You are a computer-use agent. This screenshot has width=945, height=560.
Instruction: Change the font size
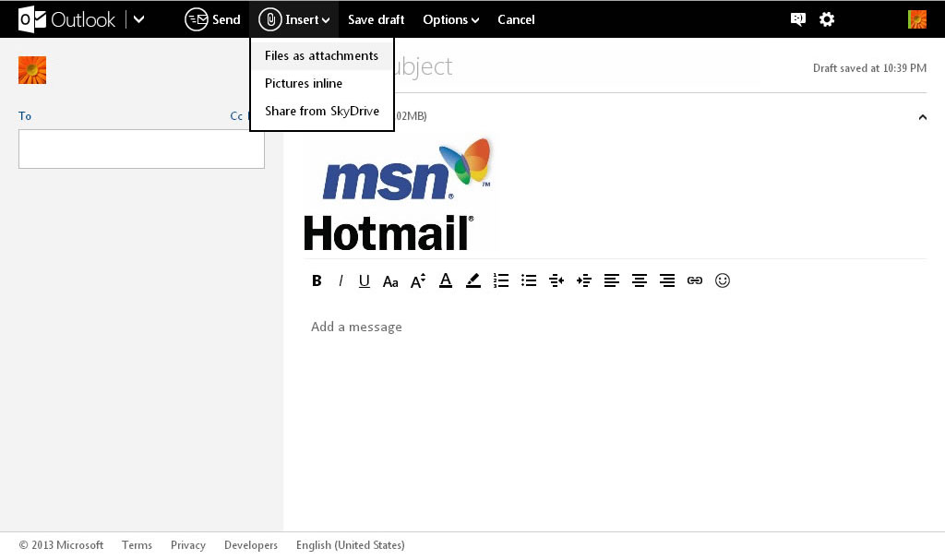click(x=418, y=280)
